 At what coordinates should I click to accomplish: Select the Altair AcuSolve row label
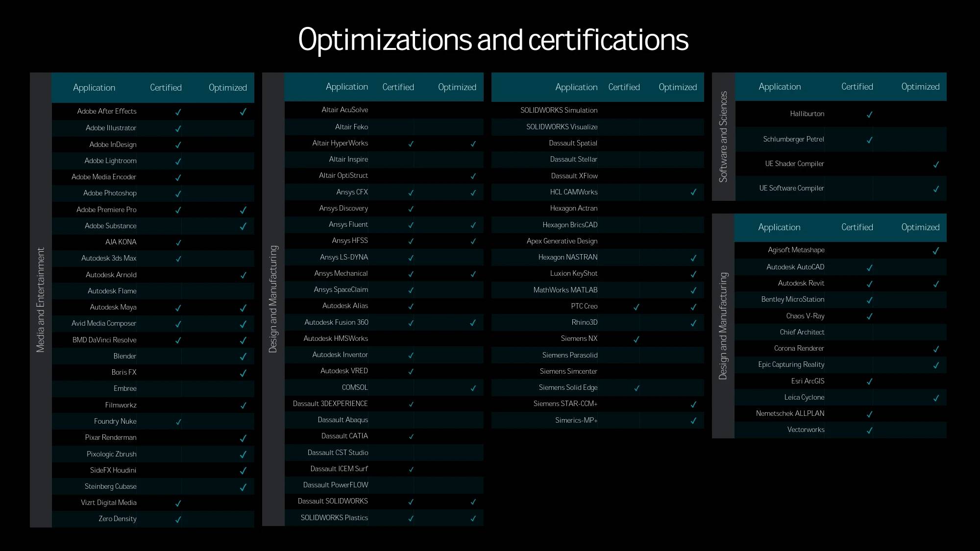click(x=344, y=110)
